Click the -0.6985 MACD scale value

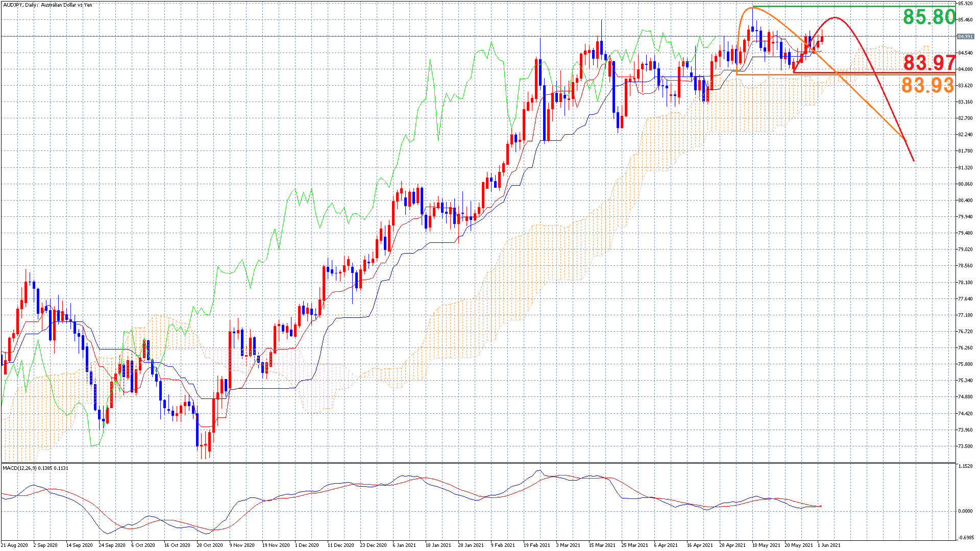[965, 537]
